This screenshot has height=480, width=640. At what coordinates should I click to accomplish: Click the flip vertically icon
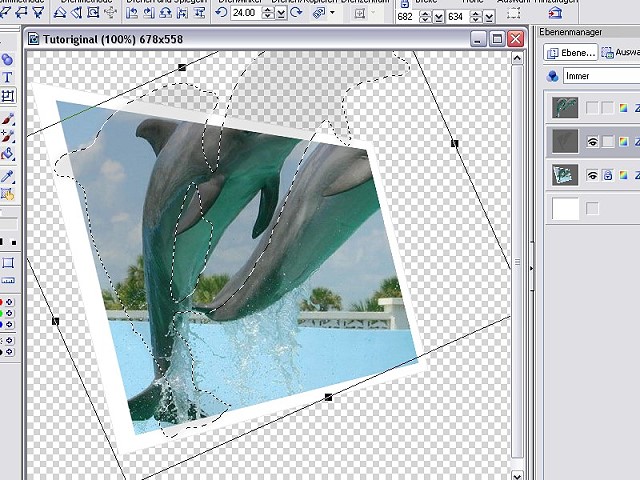199,13
